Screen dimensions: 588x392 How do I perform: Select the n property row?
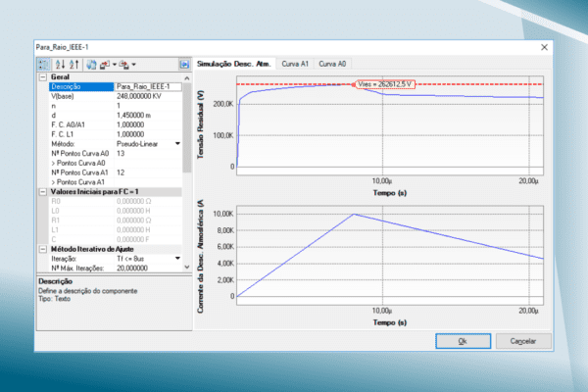(115, 106)
